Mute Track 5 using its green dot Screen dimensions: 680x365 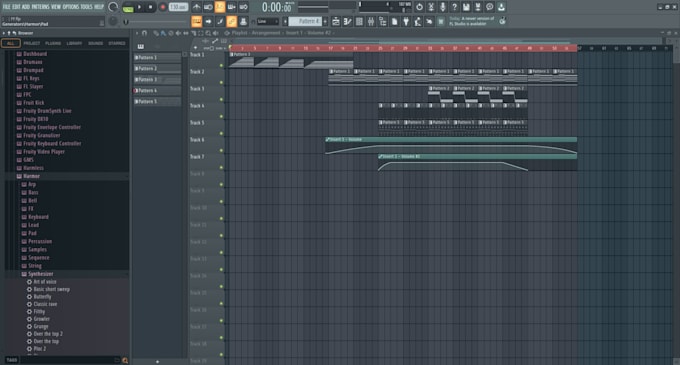coord(221,134)
